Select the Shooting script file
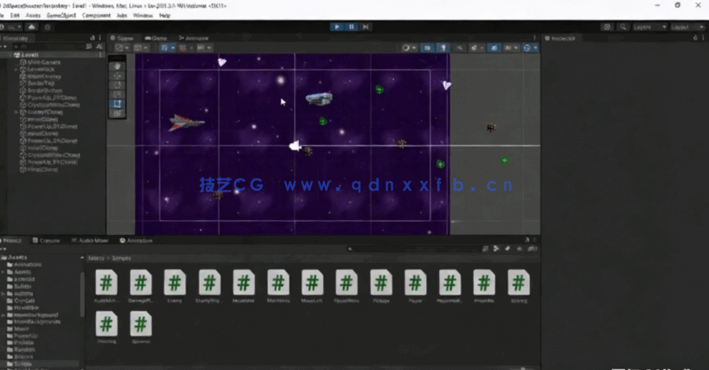The width and height of the screenshot is (709, 370). coord(106,328)
